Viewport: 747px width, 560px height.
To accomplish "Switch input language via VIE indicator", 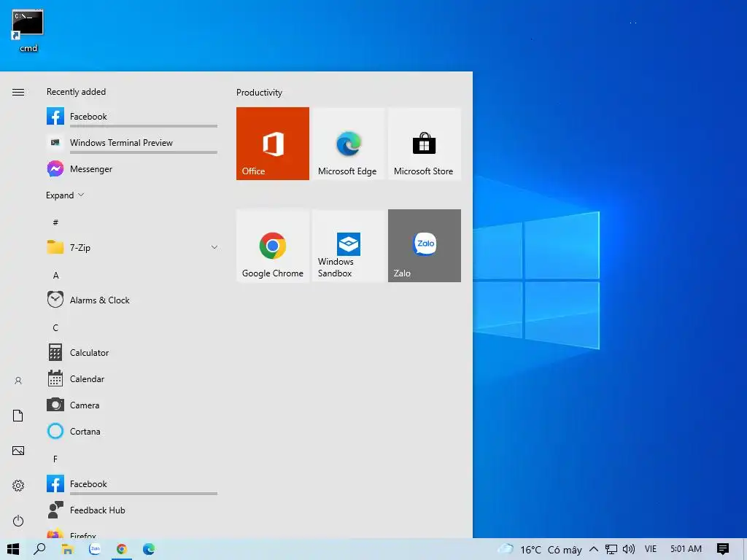I will coord(650,549).
